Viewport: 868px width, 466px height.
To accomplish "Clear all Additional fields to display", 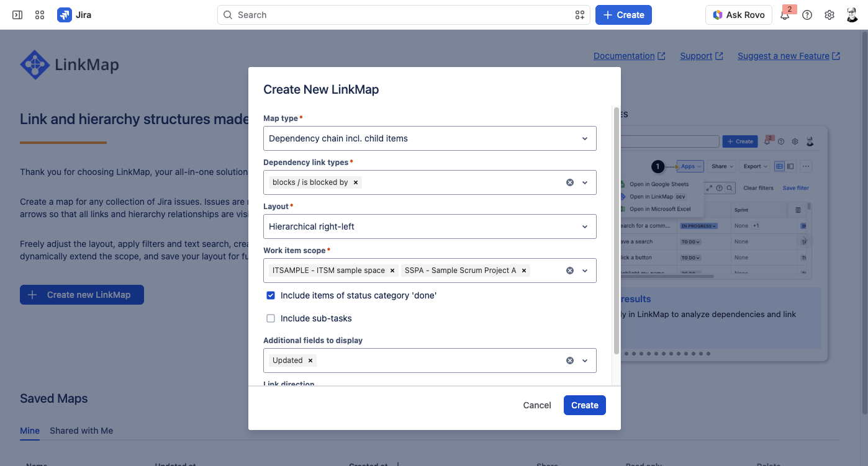I will tap(570, 361).
